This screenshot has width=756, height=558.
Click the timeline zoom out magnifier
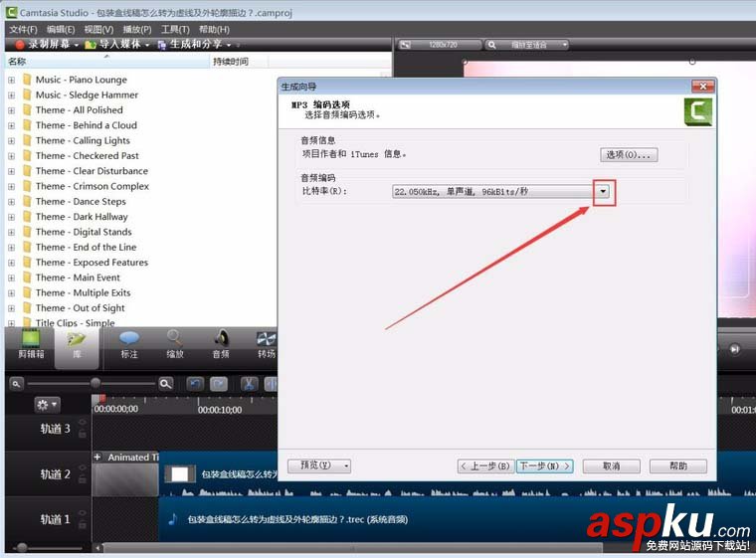[x=16, y=384]
